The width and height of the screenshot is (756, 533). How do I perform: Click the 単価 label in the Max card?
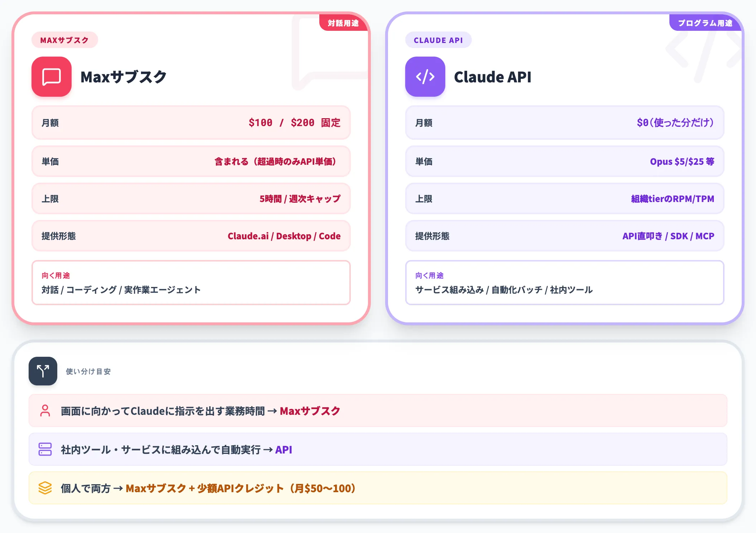[x=50, y=162]
